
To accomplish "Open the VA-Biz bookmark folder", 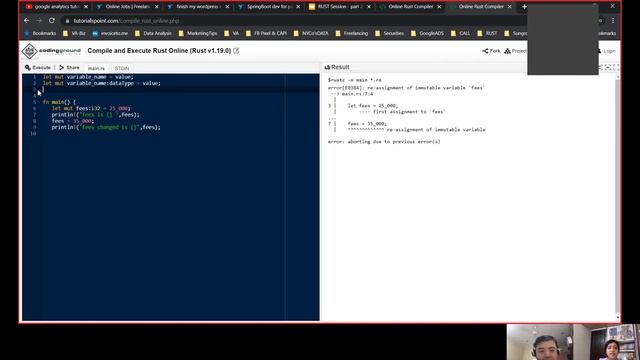I will click(x=74, y=33).
